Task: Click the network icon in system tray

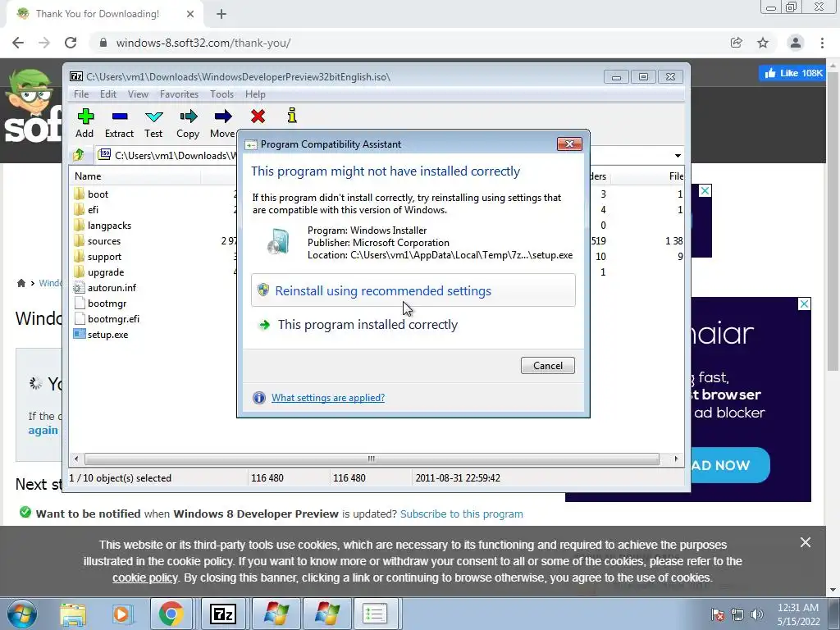Action: [x=737, y=614]
